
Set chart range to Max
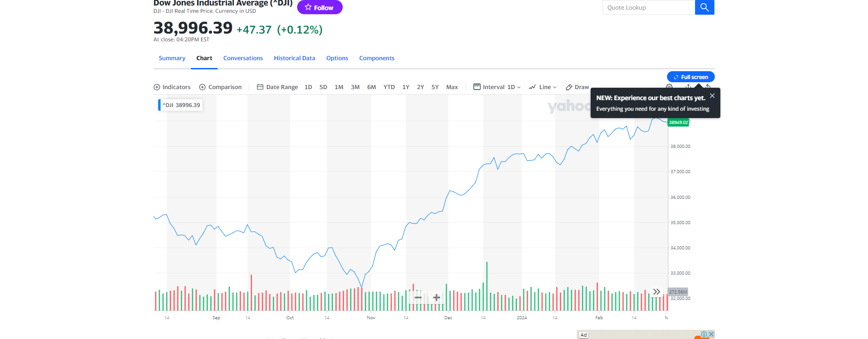pyautogui.click(x=452, y=87)
